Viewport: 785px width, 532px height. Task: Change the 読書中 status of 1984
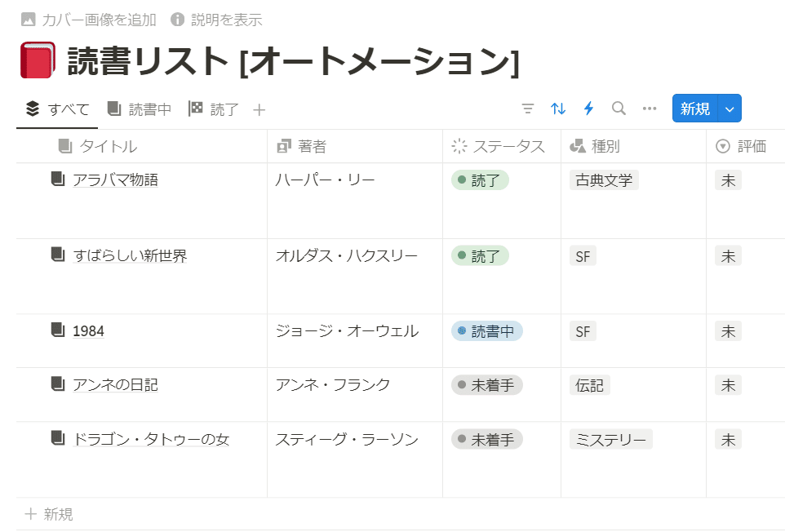tap(486, 331)
